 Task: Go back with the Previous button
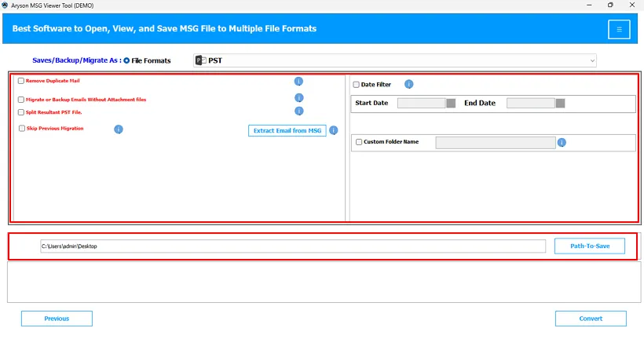point(57,319)
